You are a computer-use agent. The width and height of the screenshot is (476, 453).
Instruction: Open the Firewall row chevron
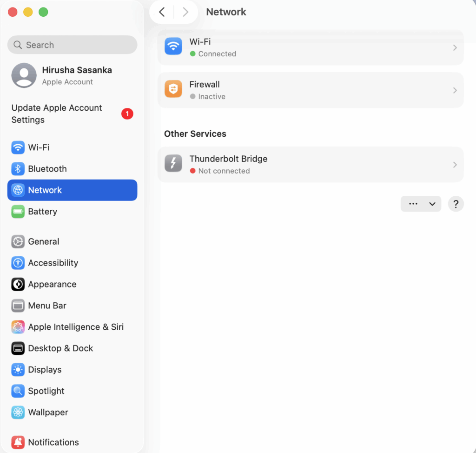pos(455,90)
